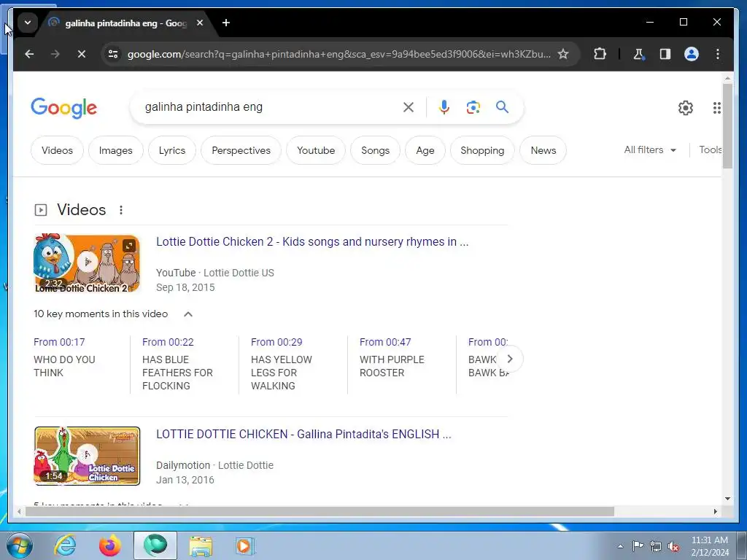The image size is (747, 560).
Task: Open Google quick settings gear
Action: coord(686,108)
